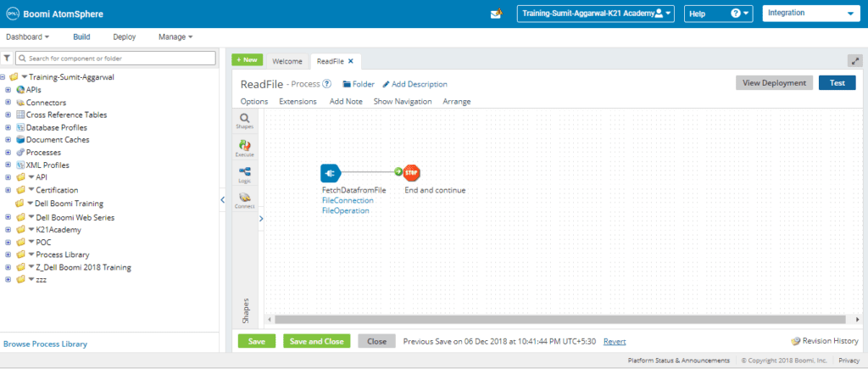Open the account dropdown Training-Sumit-Aggarwal-K21 Academy
The height and width of the screenshot is (369, 868).
click(596, 14)
